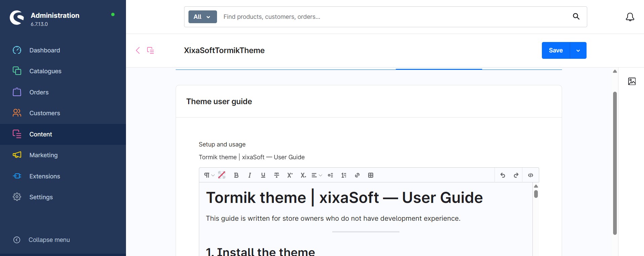Open the All search filter dropdown

click(x=203, y=17)
